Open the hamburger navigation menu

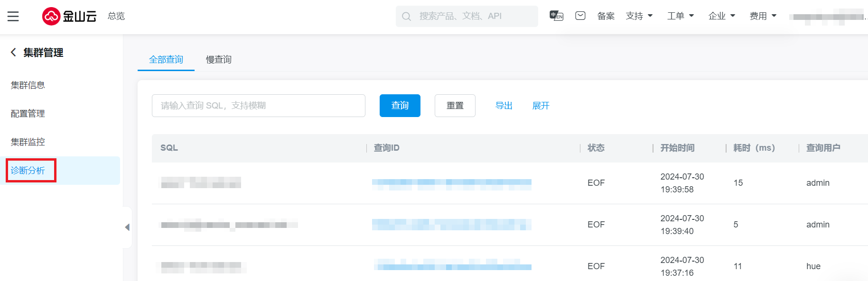(x=13, y=17)
